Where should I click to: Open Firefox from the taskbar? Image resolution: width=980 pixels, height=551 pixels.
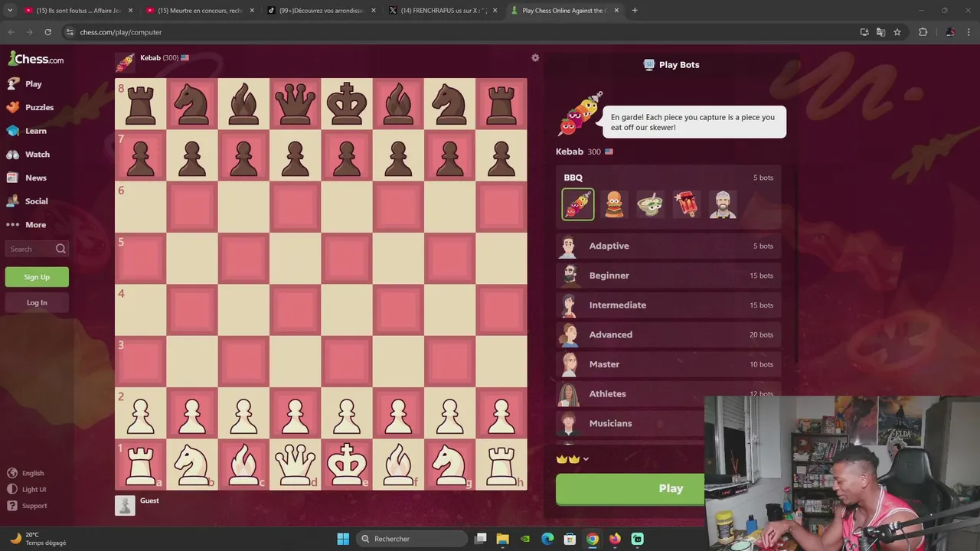pyautogui.click(x=615, y=539)
